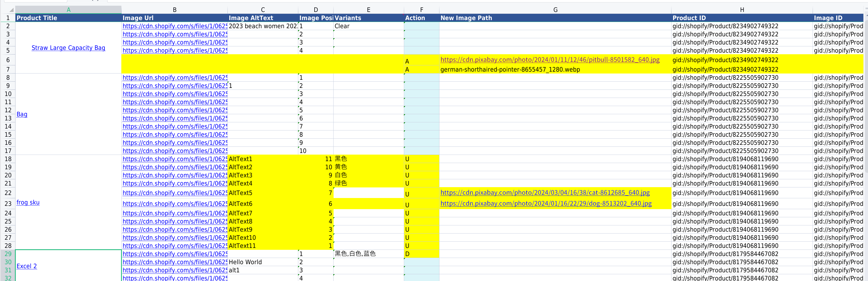Select row 22 header
The width and height of the screenshot is (868, 281).
pyautogui.click(x=8, y=193)
